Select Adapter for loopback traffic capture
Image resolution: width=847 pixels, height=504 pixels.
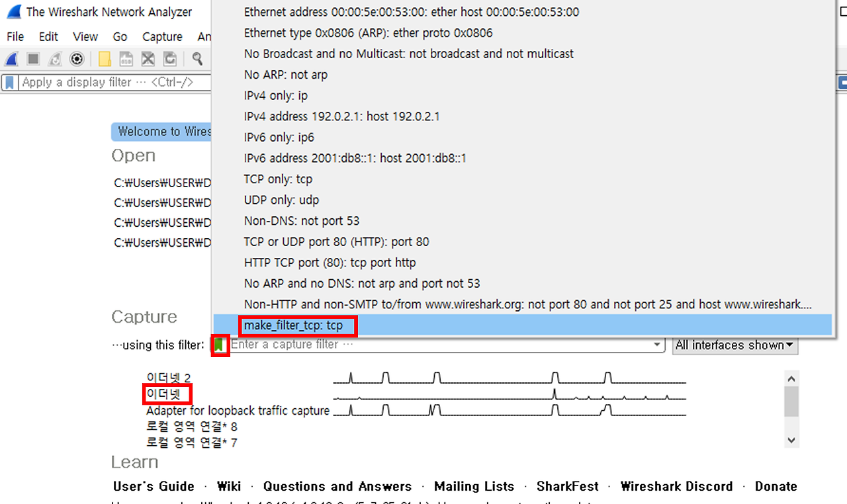coord(238,411)
